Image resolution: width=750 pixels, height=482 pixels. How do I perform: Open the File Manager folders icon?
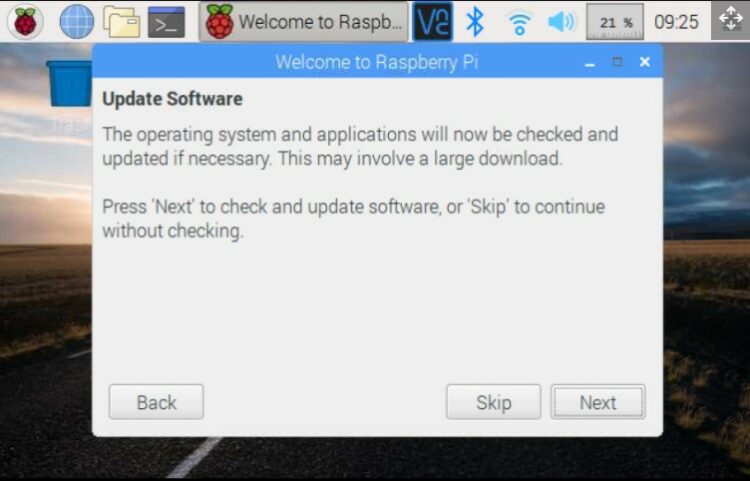click(121, 22)
